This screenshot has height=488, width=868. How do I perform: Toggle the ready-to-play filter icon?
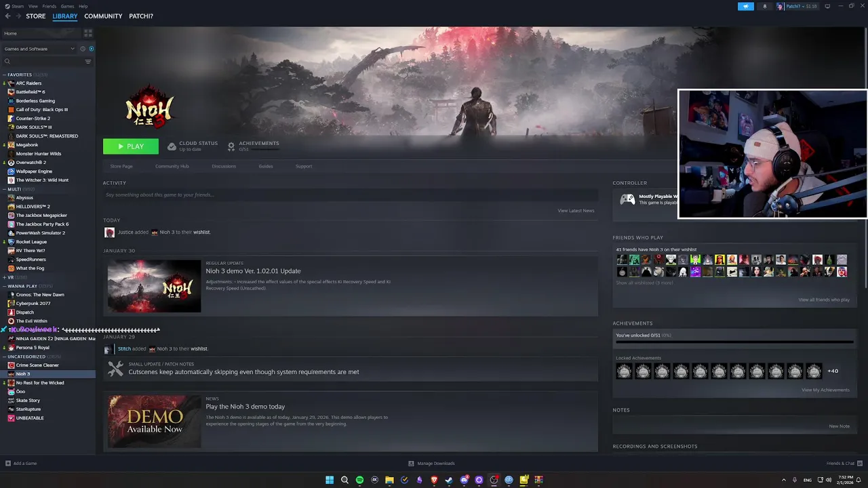pos(92,49)
